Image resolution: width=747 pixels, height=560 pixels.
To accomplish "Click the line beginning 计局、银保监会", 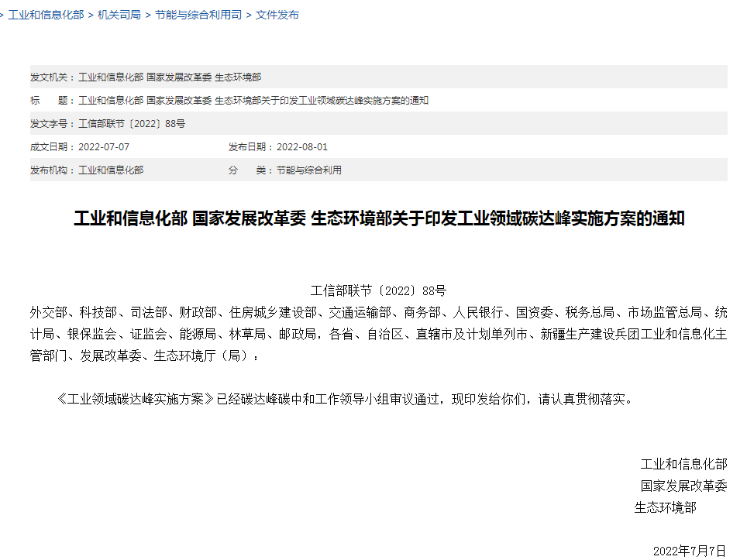I will 379,335.
